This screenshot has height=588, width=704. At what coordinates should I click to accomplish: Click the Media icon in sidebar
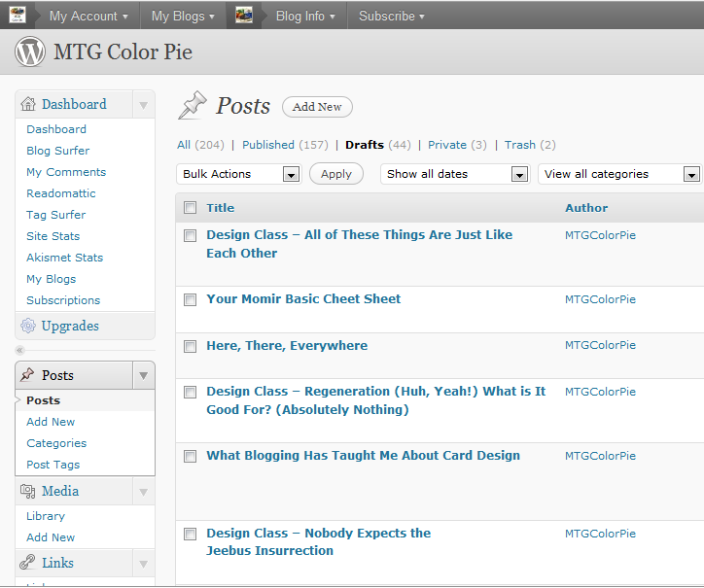pyautogui.click(x=27, y=492)
